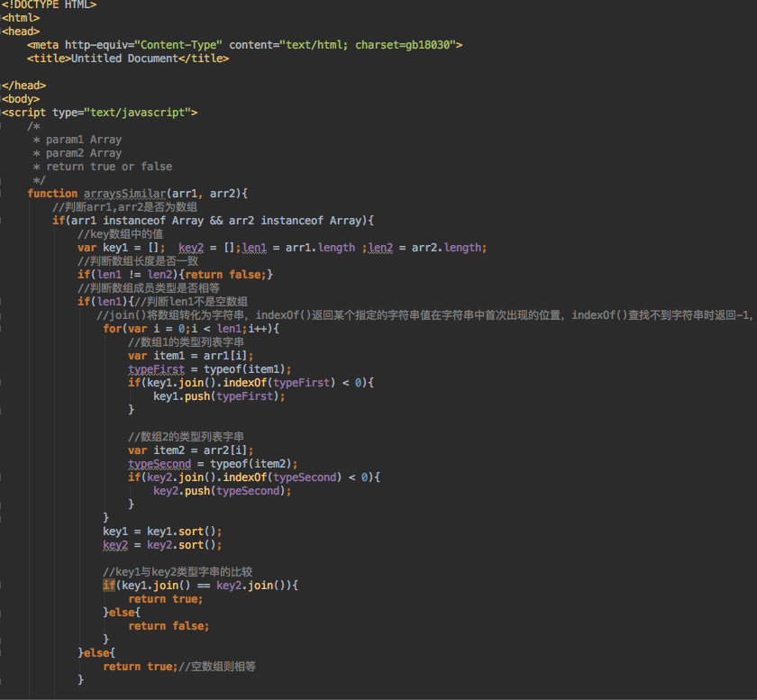Click 'return false;' inside the else block
Viewport: 757px width, 700px height.
169,626
